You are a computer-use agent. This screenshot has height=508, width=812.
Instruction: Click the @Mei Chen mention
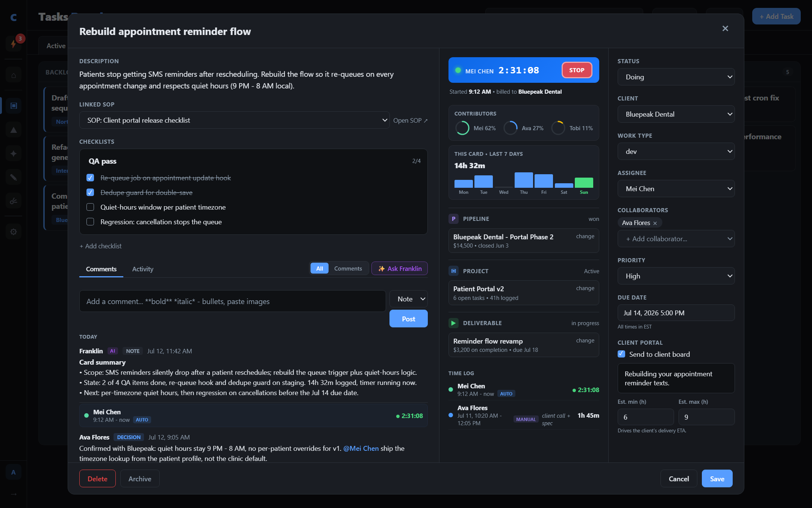[x=361, y=449]
